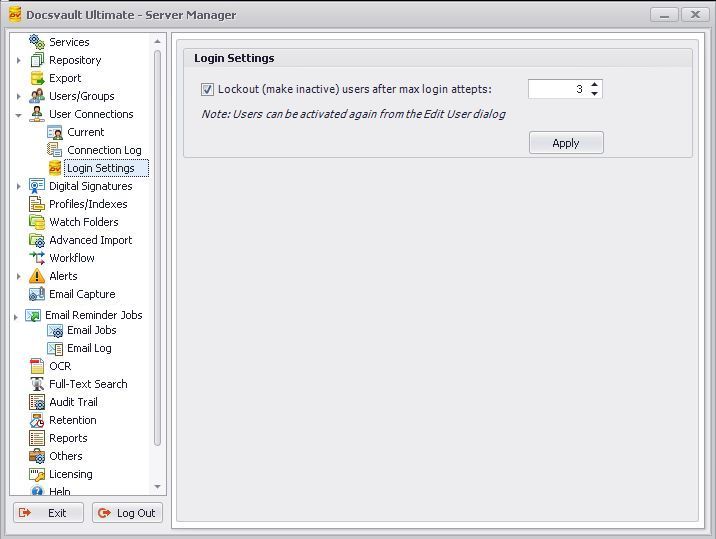Click the Login Settings database icon
This screenshot has height=539, width=716.
point(55,168)
